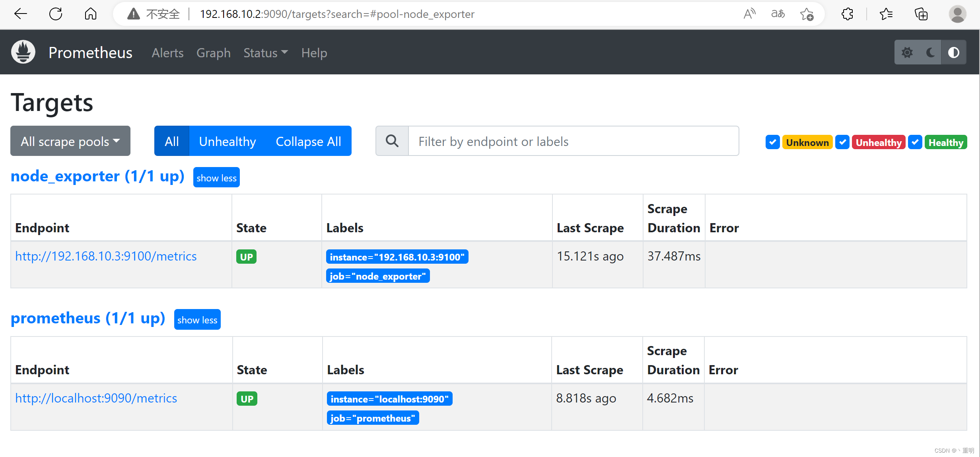
Task: Click prometheus (1/1 up) heading link
Action: point(88,318)
